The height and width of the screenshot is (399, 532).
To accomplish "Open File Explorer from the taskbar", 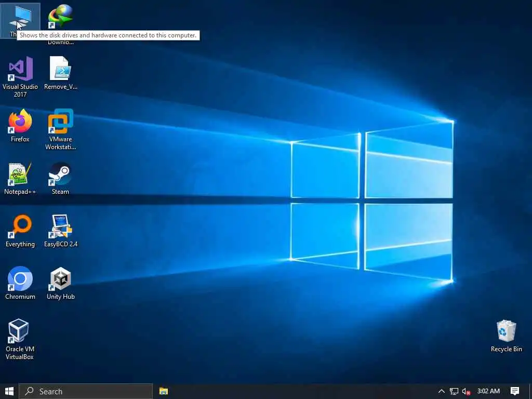I will tap(164, 391).
